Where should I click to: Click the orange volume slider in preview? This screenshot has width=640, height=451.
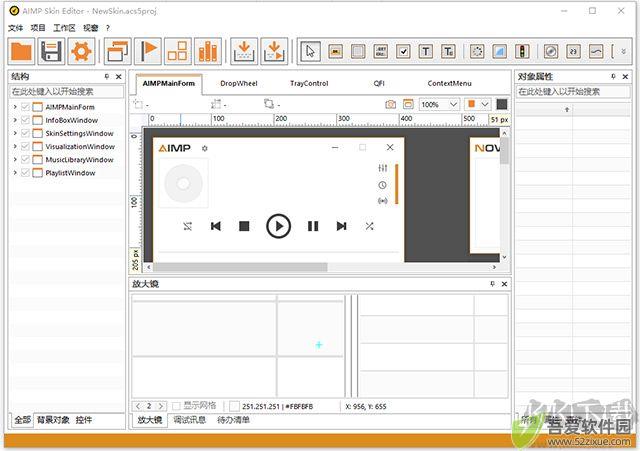pos(396,184)
